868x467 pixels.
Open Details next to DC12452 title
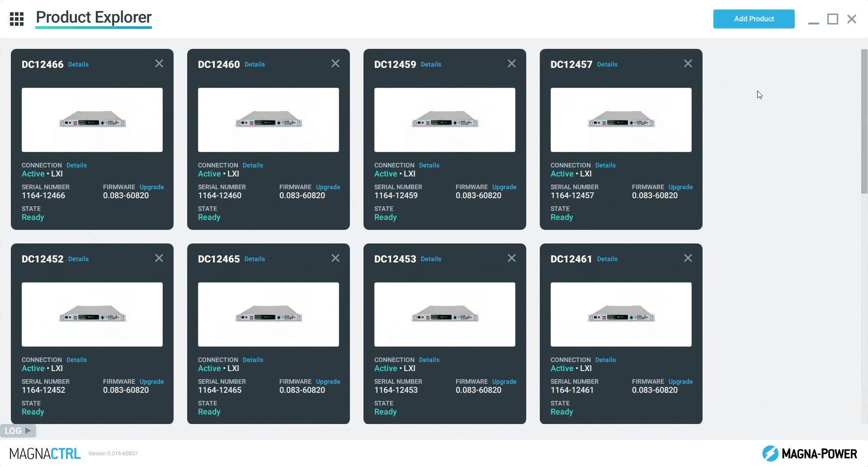point(78,259)
